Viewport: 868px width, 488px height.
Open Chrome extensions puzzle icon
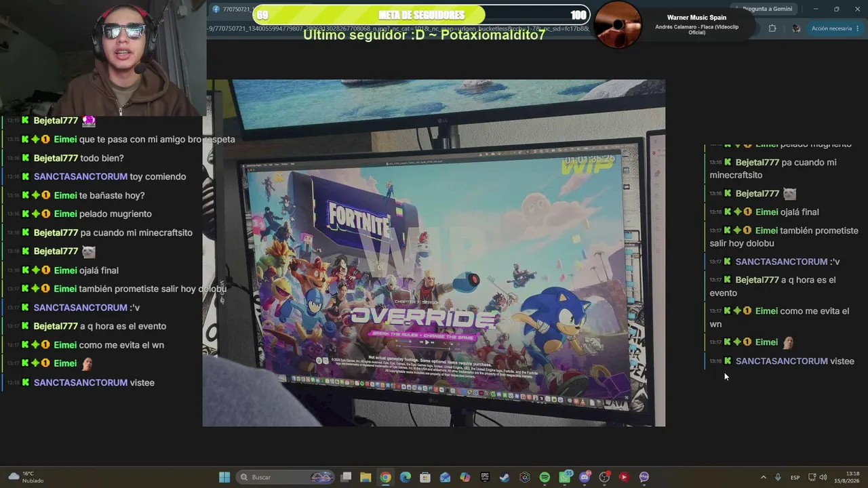[x=772, y=28]
